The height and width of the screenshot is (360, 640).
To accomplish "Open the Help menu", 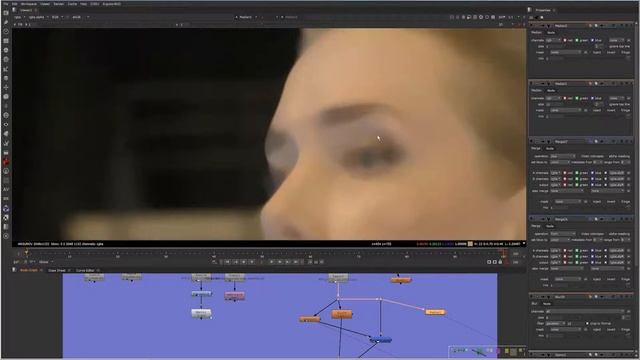I will 83,4.
